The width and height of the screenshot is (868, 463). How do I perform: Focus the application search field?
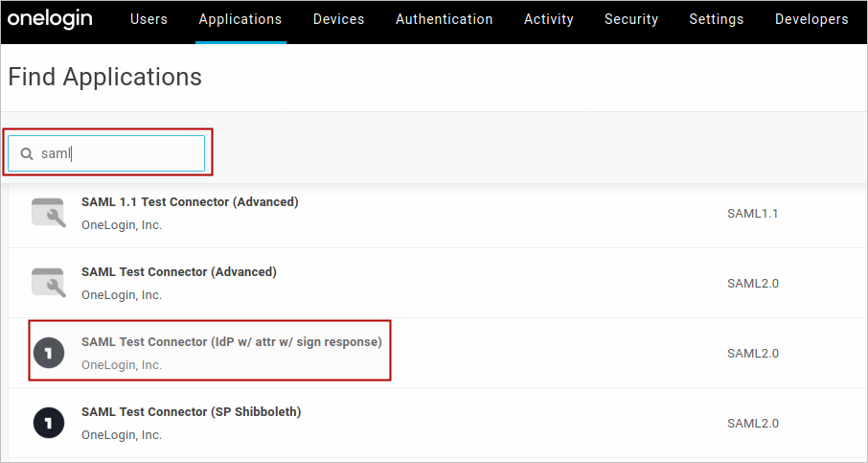click(x=115, y=153)
